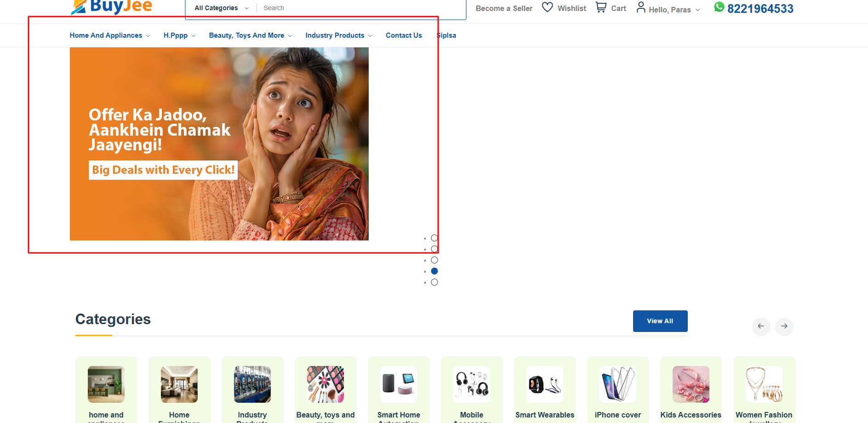
Task: Open the Home Furnishings category image
Action: (x=179, y=384)
